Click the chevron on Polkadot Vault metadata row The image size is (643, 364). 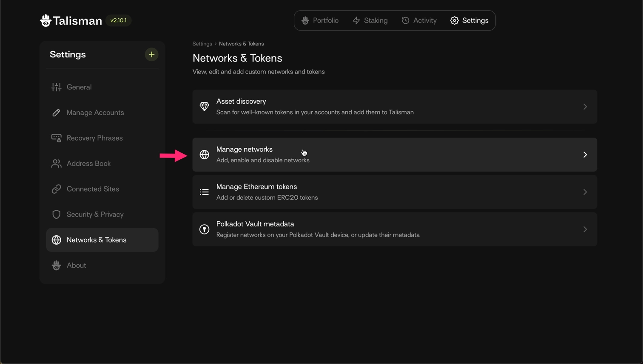coord(585,229)
